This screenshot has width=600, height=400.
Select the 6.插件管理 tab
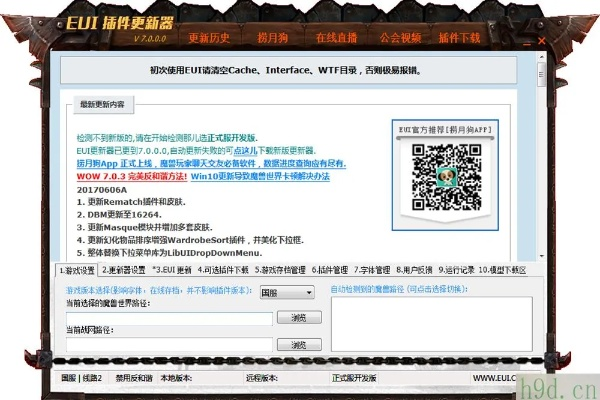point(329,270)
